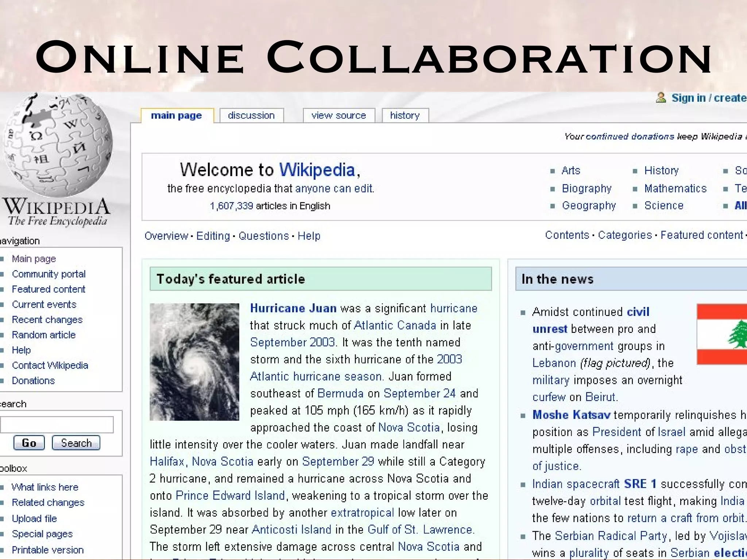Open Contact Wikipedia in sidebar
Viewport: 747px width, 560px height.
click(50, 365)
